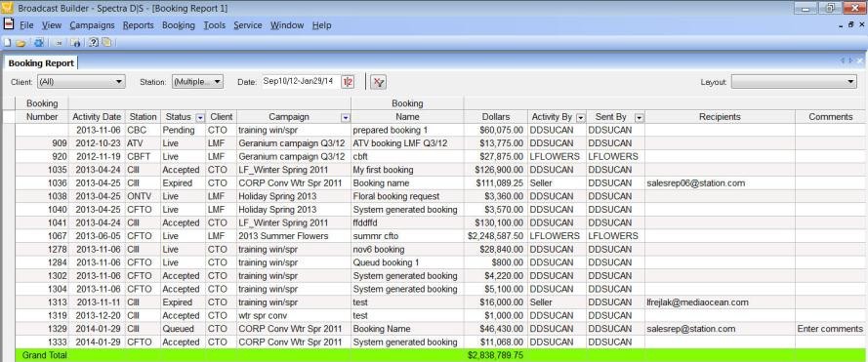Open the Service menu

[x=247, y=25]
